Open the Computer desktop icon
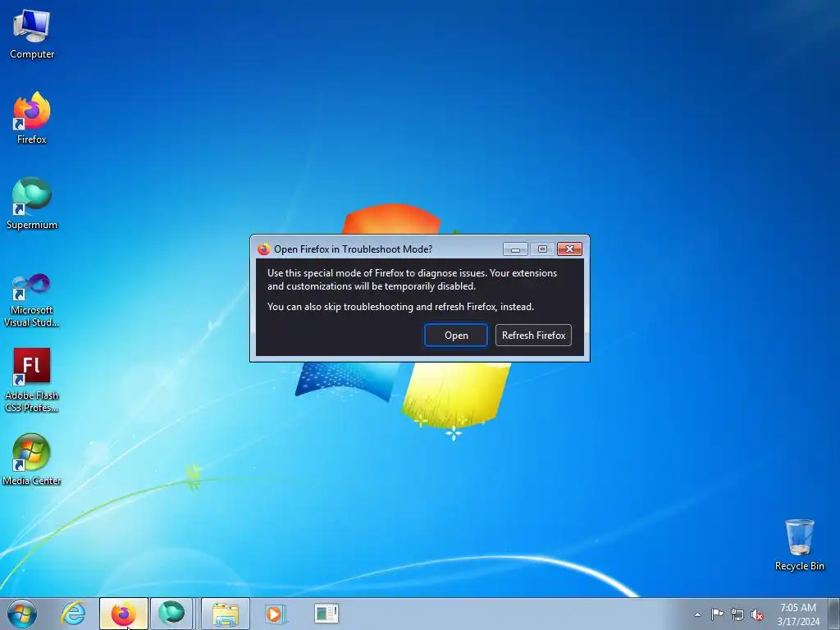Viewport: 840px width, 630px height. pos(32,34)
